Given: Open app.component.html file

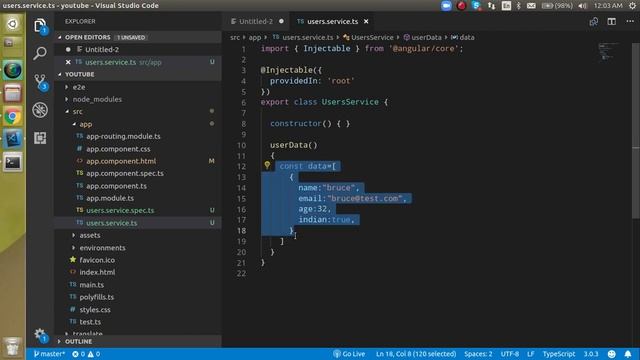Looking at the screenshot, I should [120, 161].
